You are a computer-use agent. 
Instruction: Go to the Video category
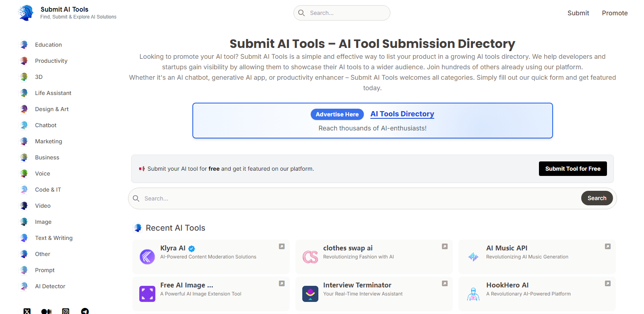pyautogui.click(x=43, y=206)
